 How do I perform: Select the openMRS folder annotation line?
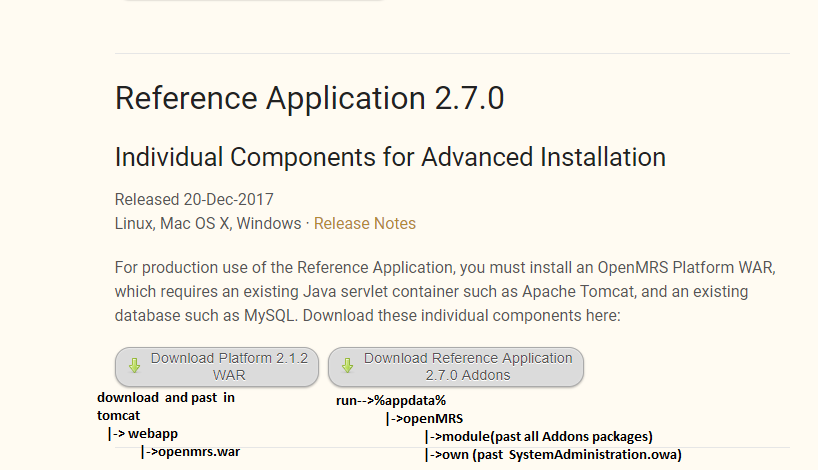point(424,418)
